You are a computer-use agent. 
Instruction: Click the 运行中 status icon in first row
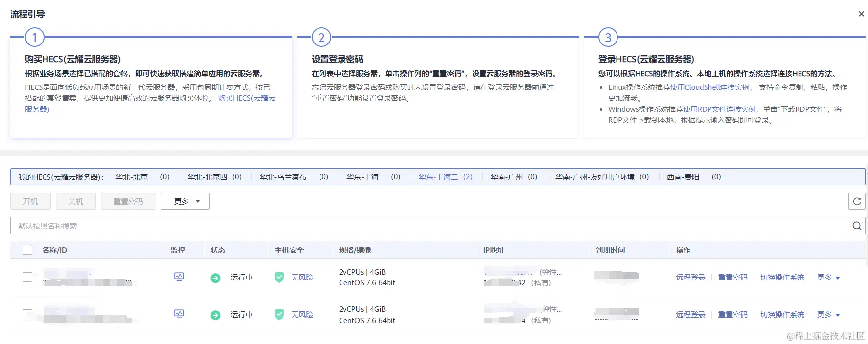coord(215,278)
